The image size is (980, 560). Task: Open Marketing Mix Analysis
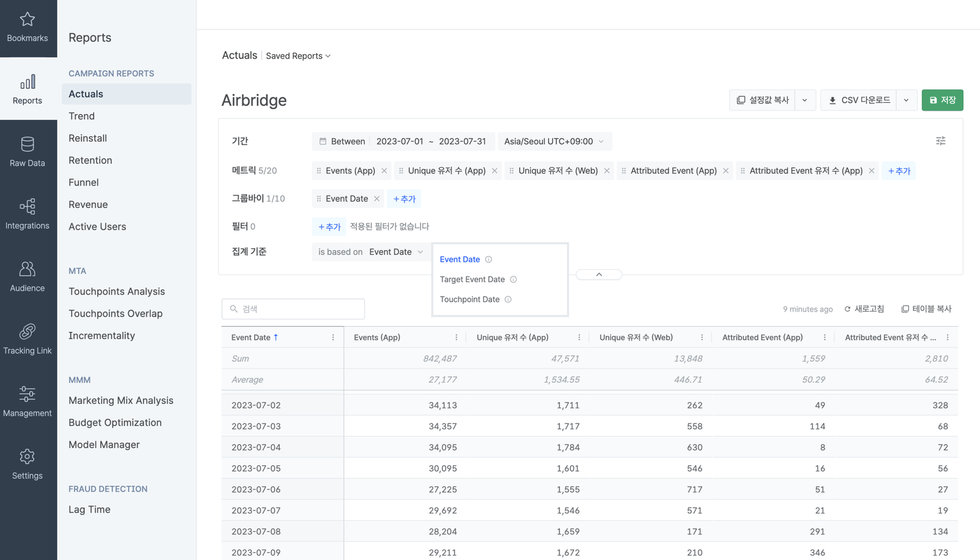click(121, 401)
